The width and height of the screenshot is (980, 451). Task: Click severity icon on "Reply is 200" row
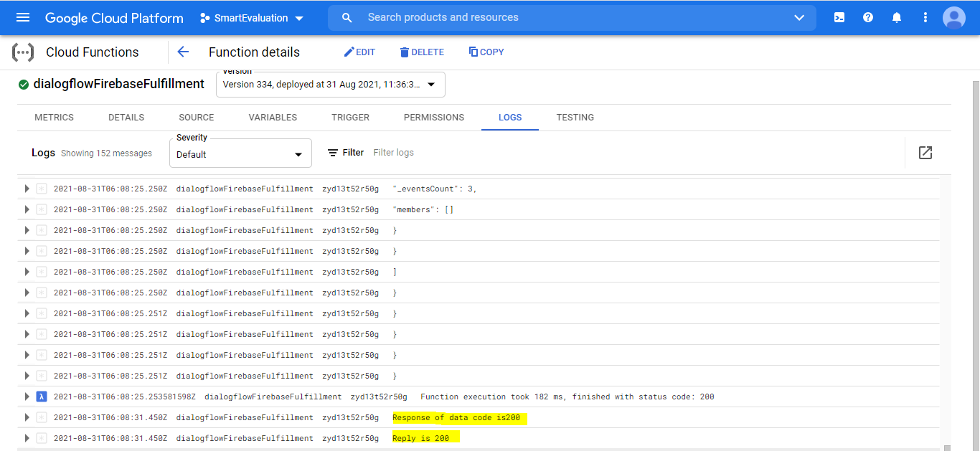tap(42, 438)
